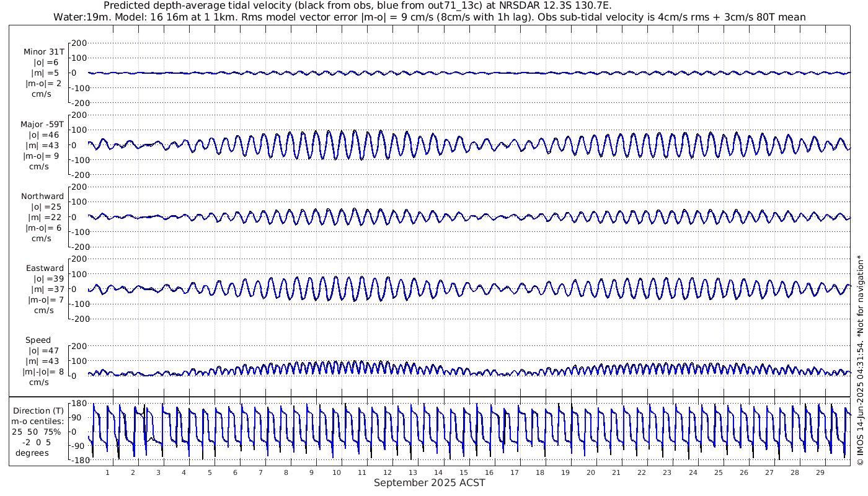
Task: Click the "Speed" panel label
Action: 38,340
